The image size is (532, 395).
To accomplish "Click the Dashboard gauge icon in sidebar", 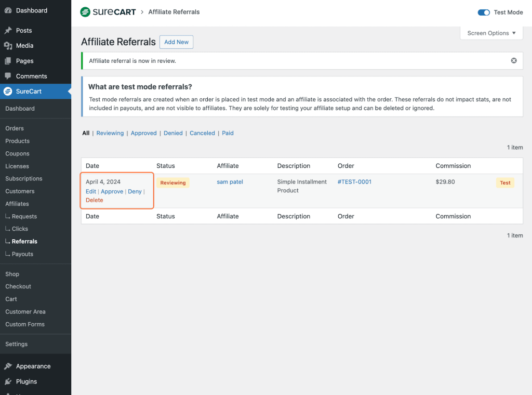I will tap(8, 10).
